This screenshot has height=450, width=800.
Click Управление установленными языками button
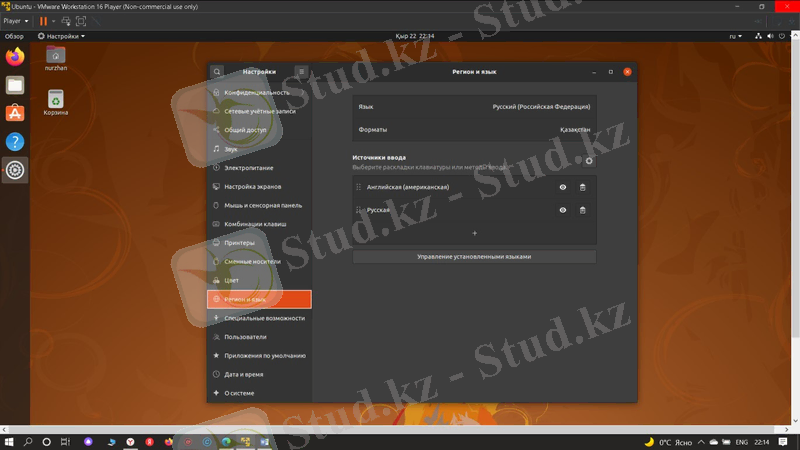click(x=474, y=257)
